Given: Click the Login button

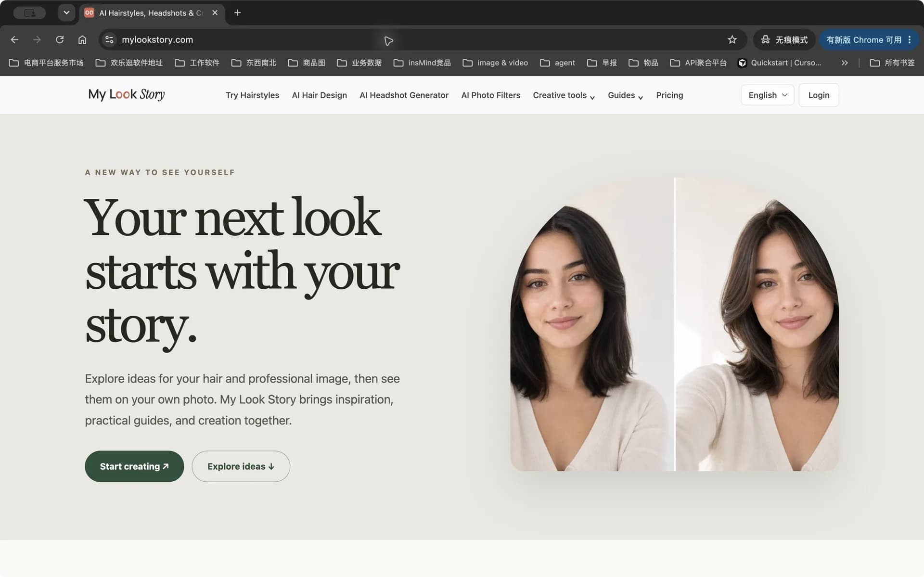Looking at the screenshot, I should click(819, 95).
